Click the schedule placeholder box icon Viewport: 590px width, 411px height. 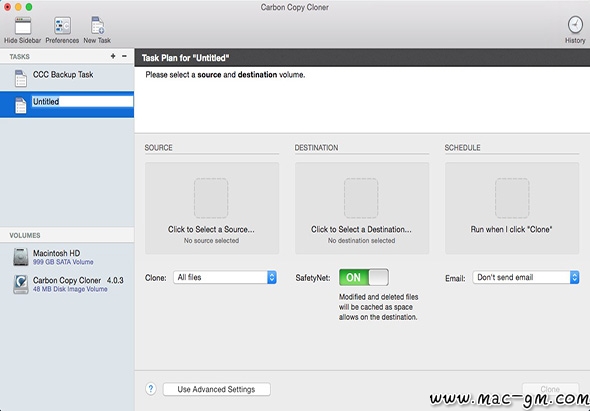coord(512,198)
